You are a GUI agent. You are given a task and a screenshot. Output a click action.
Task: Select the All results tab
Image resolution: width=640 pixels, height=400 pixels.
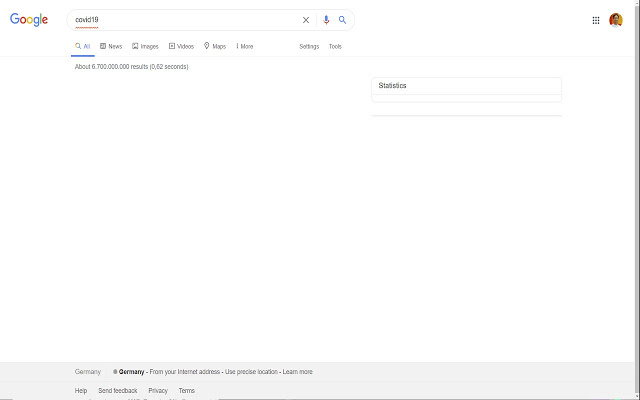coord(83,47)
